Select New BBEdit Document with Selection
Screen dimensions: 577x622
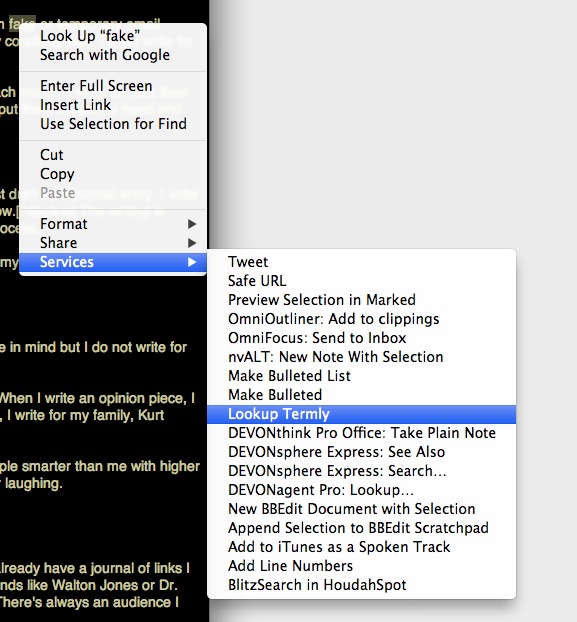[x=361, y=509]
